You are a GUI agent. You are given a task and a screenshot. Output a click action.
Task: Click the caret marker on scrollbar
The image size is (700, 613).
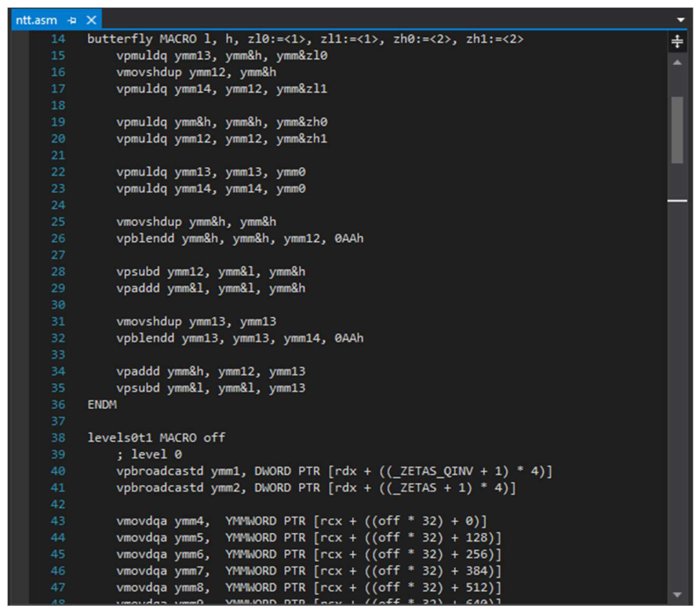[x=677, y=201]
